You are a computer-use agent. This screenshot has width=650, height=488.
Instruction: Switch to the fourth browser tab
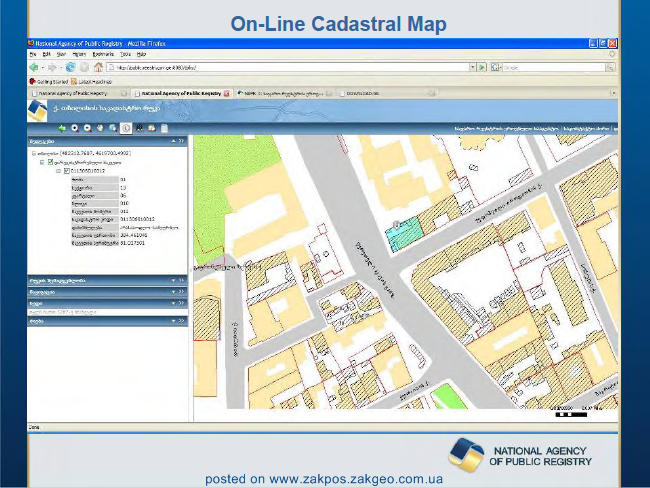[387, 94]
